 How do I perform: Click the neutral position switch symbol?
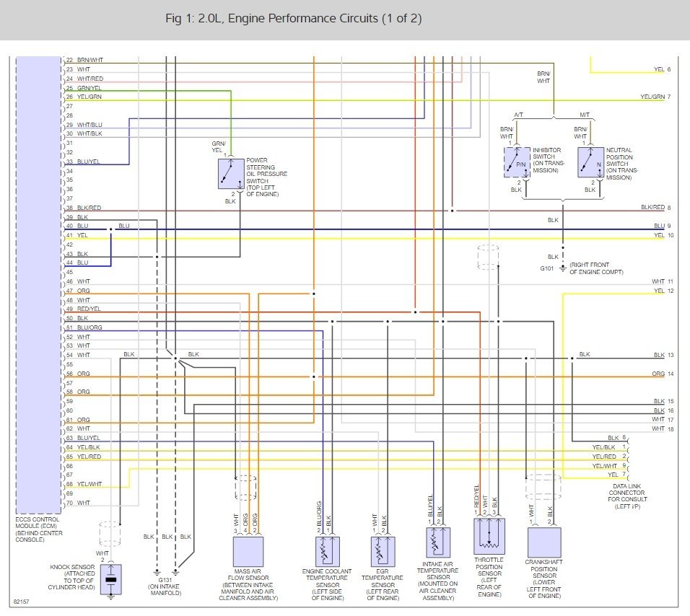point(590,162)
